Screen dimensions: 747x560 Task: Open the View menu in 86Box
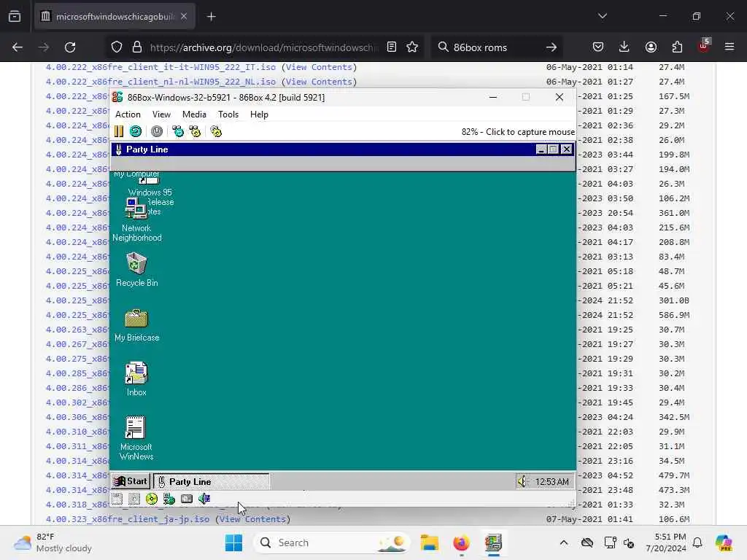coord(161,114)
